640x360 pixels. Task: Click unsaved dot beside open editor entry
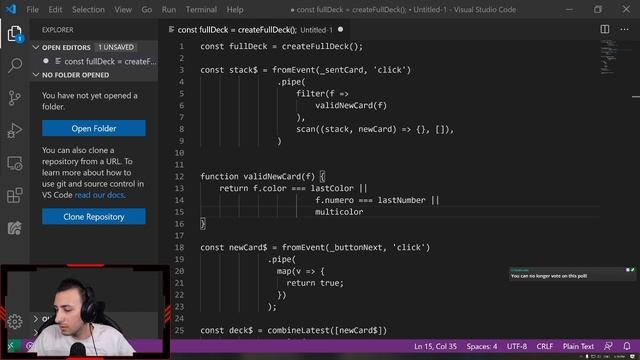46,61
